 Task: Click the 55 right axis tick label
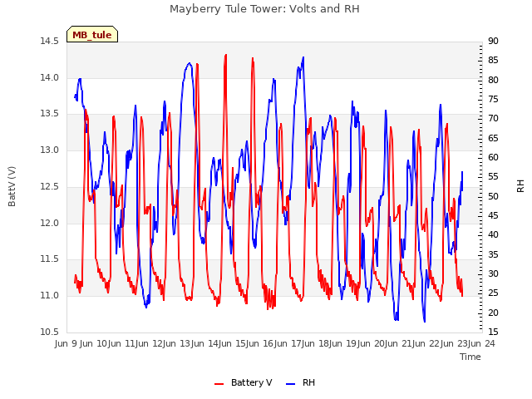(493, 177)
